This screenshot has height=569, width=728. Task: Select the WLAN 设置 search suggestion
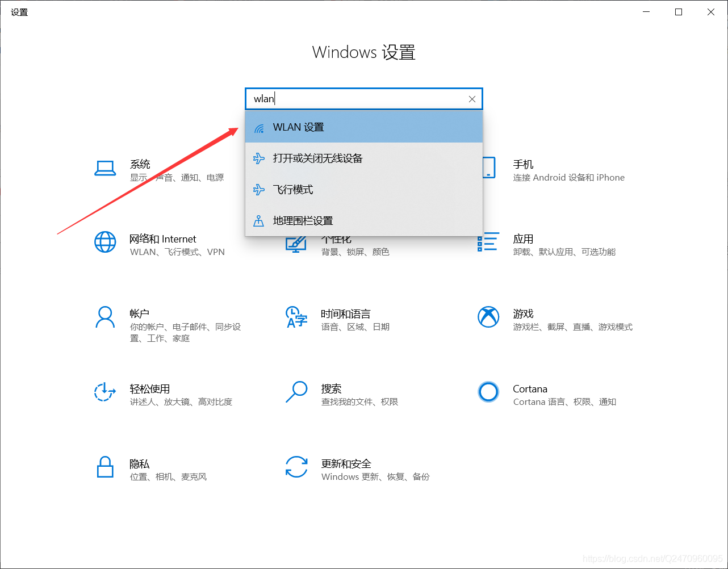(364, 127)
